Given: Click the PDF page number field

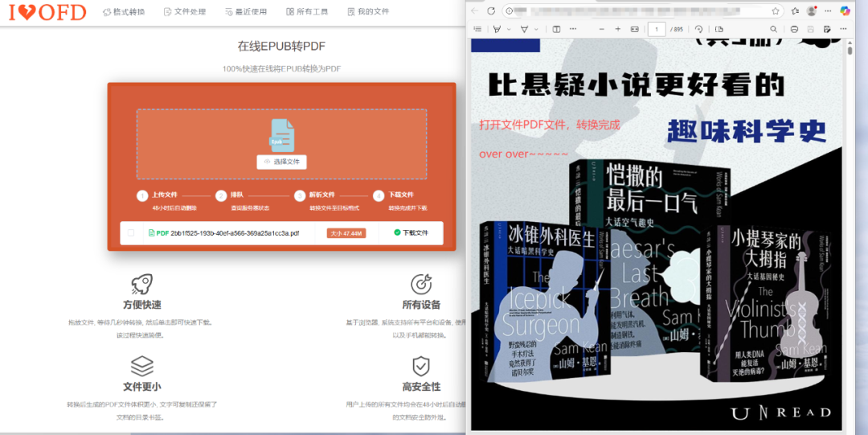Looking at the screenshot, I should [657, 29].
